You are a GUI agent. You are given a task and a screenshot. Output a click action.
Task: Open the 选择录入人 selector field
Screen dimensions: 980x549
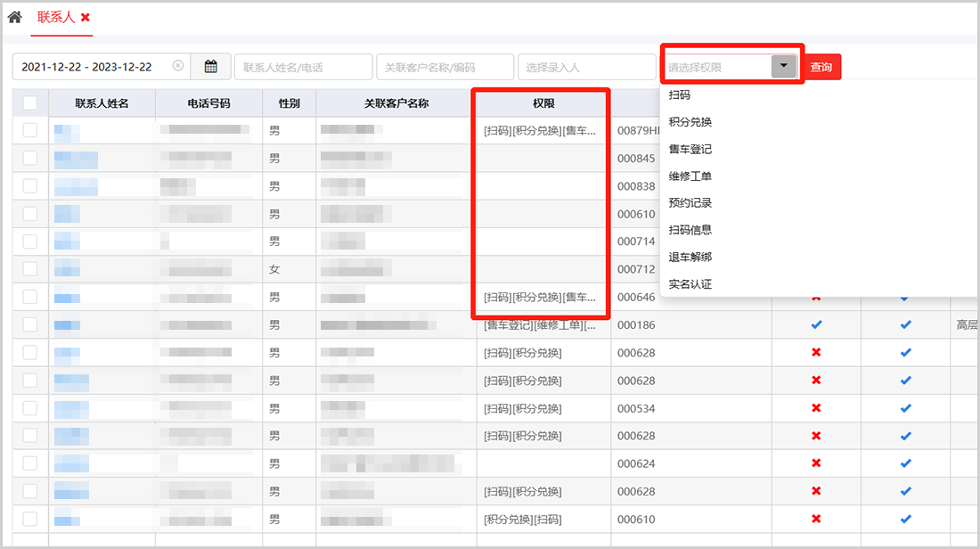point(586,67)
